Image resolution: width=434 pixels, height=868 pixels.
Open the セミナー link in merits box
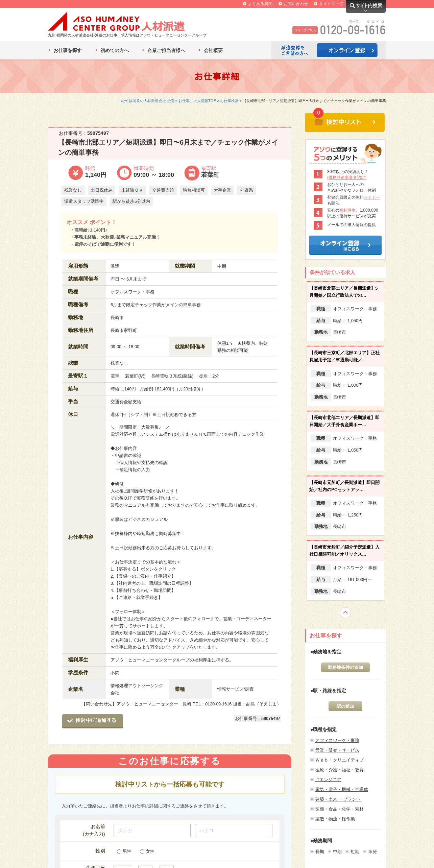click(372, 197)
